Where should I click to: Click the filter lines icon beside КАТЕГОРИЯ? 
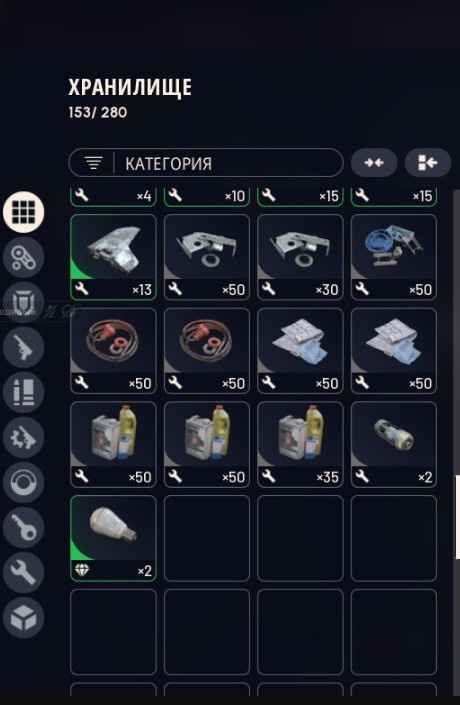pos(94,163)
